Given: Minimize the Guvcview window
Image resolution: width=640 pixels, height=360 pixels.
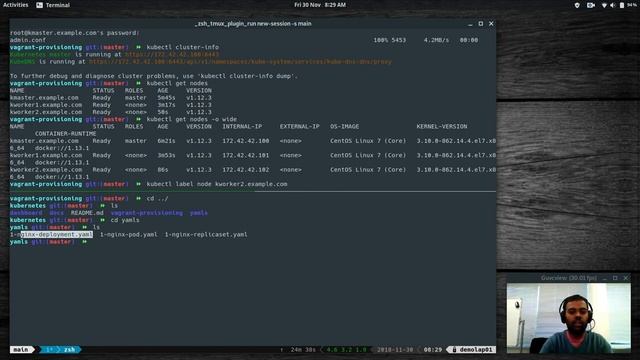Looking at the screenshot, I should coord(604,278).
